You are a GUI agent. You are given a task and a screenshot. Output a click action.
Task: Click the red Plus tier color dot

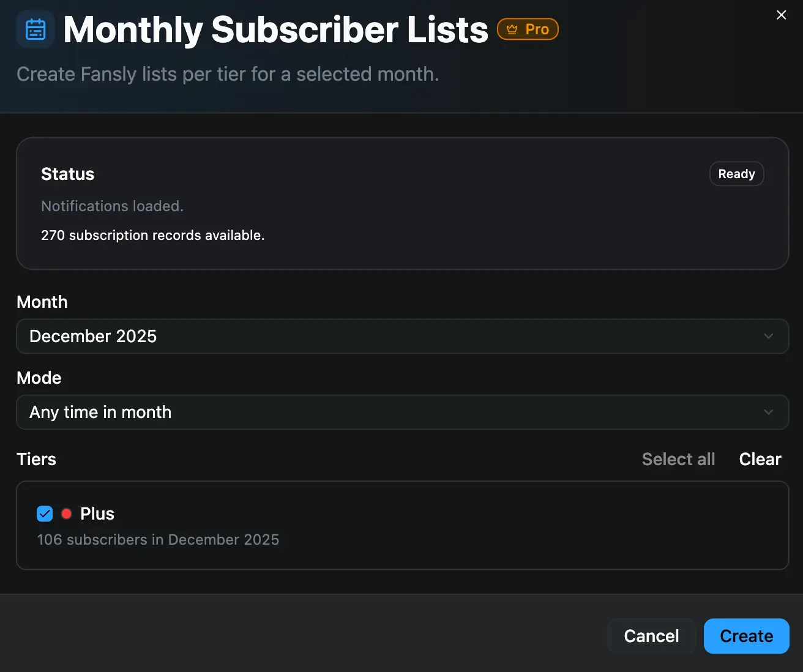click(66, 513)
